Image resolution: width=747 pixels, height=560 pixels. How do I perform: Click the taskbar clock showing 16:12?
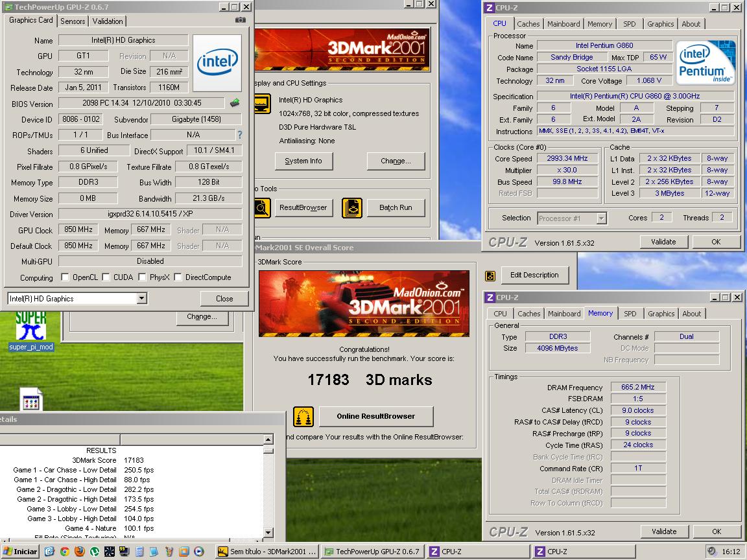click(x=731, y=552)
